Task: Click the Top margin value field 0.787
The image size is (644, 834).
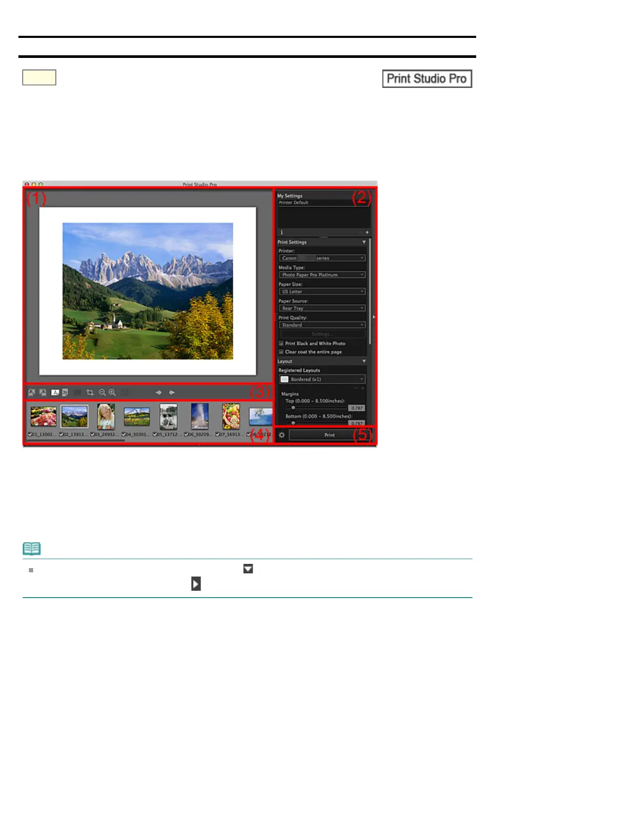Action: tap(357, 408)
